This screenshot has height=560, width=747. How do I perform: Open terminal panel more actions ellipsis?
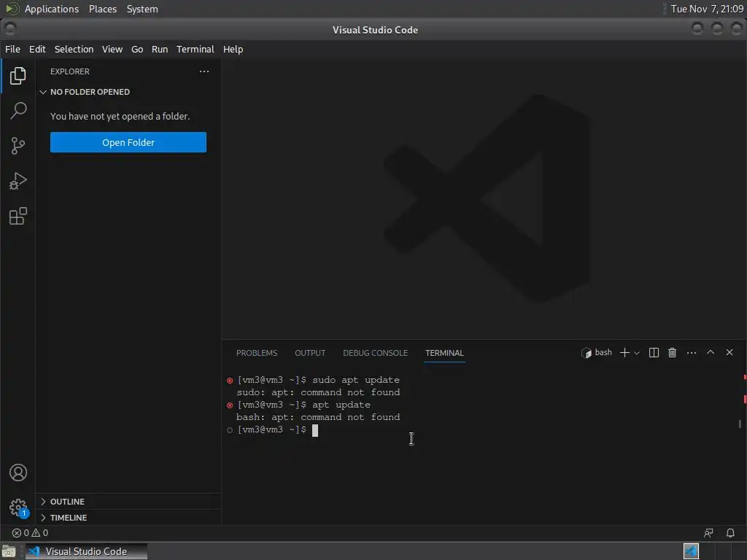692,352
